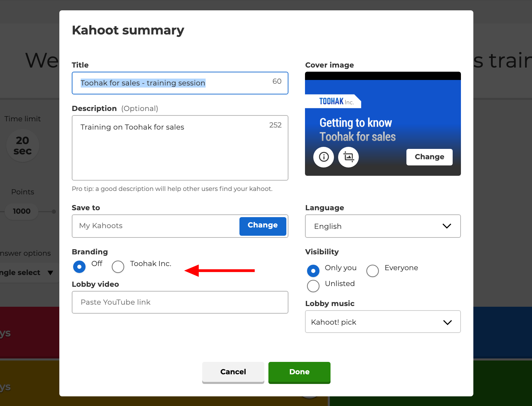
Task: Click the cover image thumbnail
Action: (383, 124)
